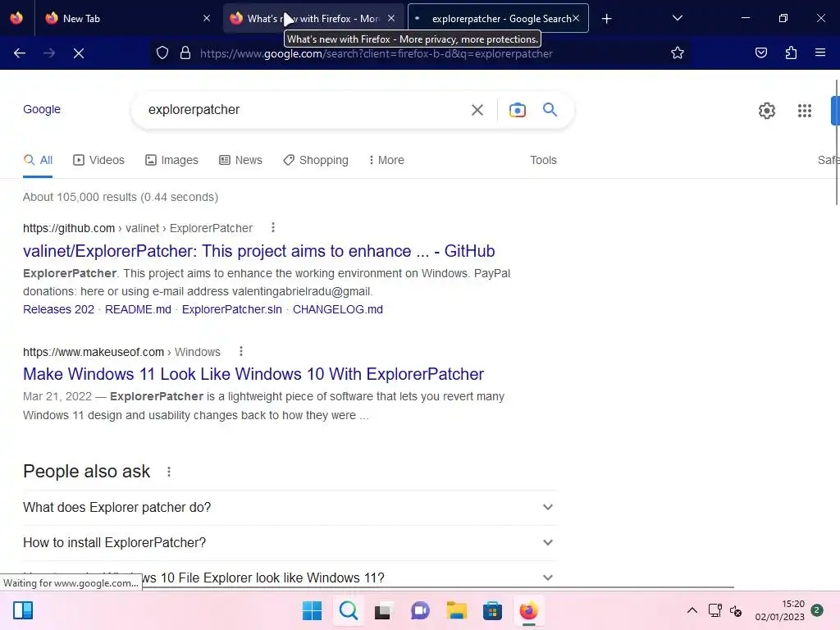Open Firefox View pinned icon
The image size is (840, 630).
[16, 18]
